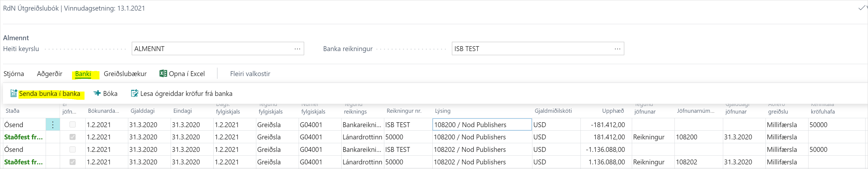
Task: Open the Aðgerðir menu
Action: [x=49, y=73]
